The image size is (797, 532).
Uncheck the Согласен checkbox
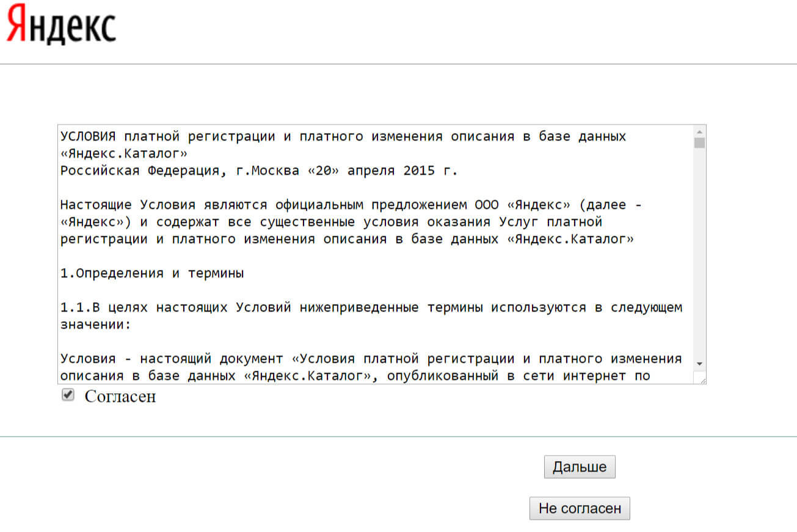[x=68, y=395]
